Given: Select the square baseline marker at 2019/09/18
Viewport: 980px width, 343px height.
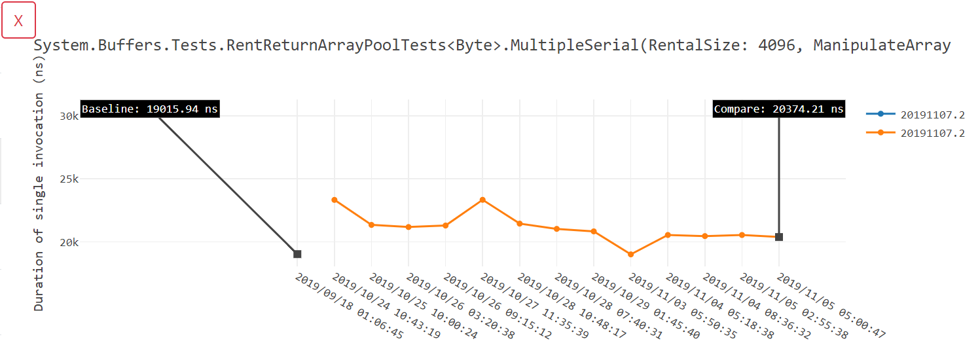Looking at the screenshot, I should 297,254.
